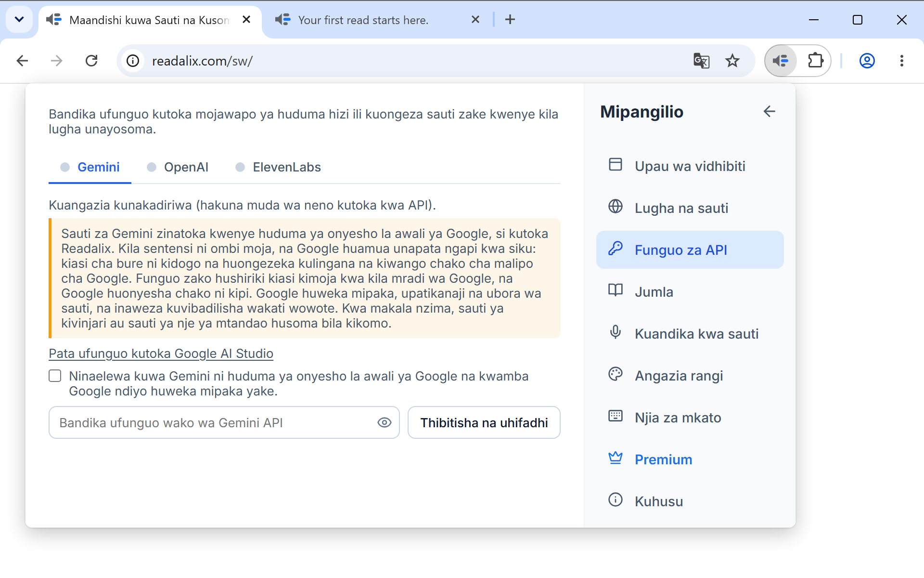Tick the Ninaelewa kuwa Gemini checkbox
Image resolution: width=924 pixels, height=578 pixels.
[x=55, y=376]
